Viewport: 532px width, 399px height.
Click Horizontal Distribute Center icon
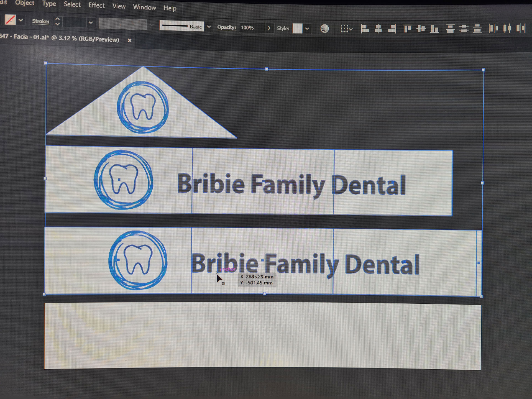(x=507, y=28)
